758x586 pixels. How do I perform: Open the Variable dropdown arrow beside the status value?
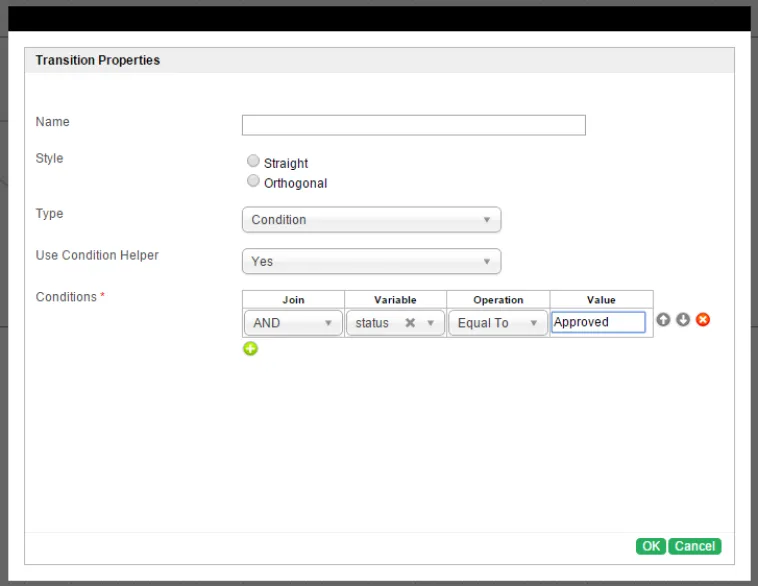point(430,323)
